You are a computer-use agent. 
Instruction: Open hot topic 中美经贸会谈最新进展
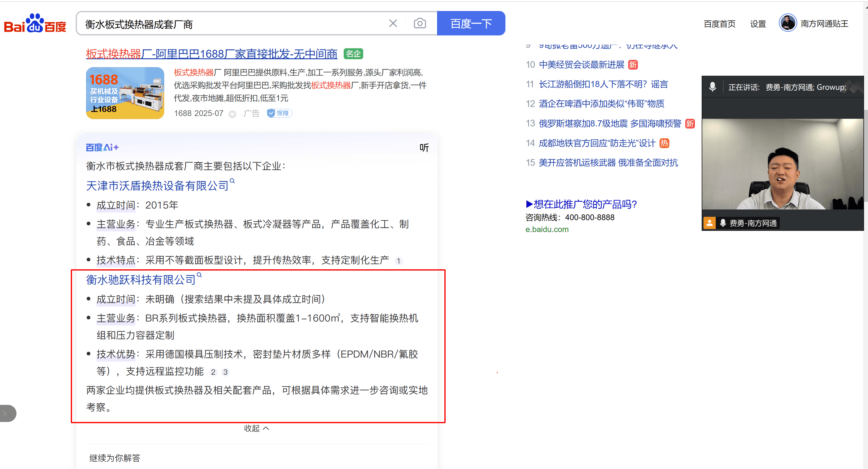[582, 65]
